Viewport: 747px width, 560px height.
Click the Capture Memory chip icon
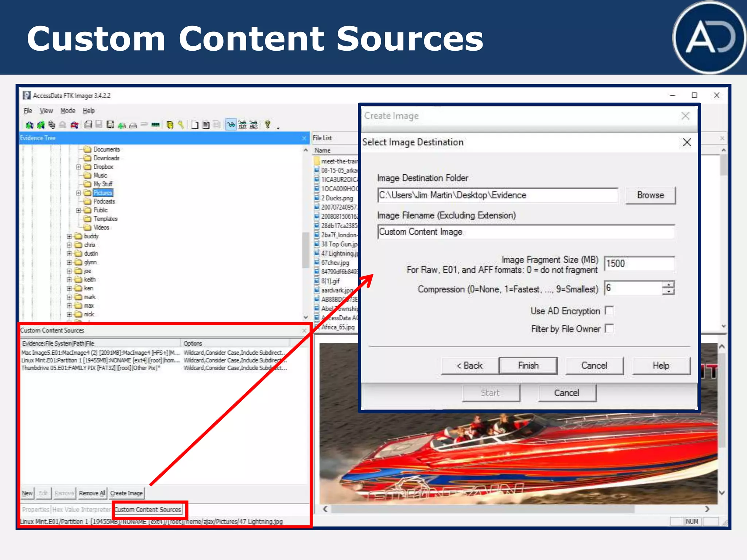[x=155, y=125]
